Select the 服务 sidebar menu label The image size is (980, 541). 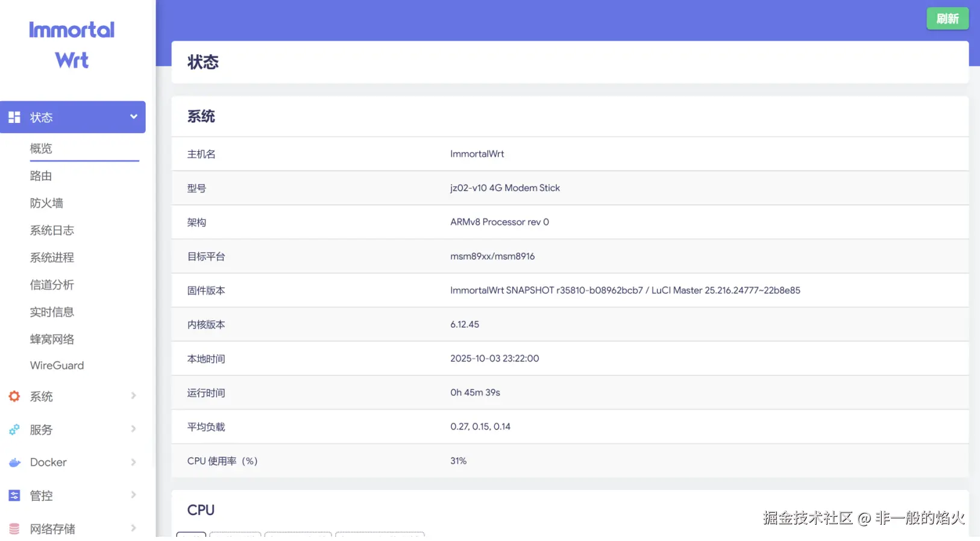coord(42,430)
